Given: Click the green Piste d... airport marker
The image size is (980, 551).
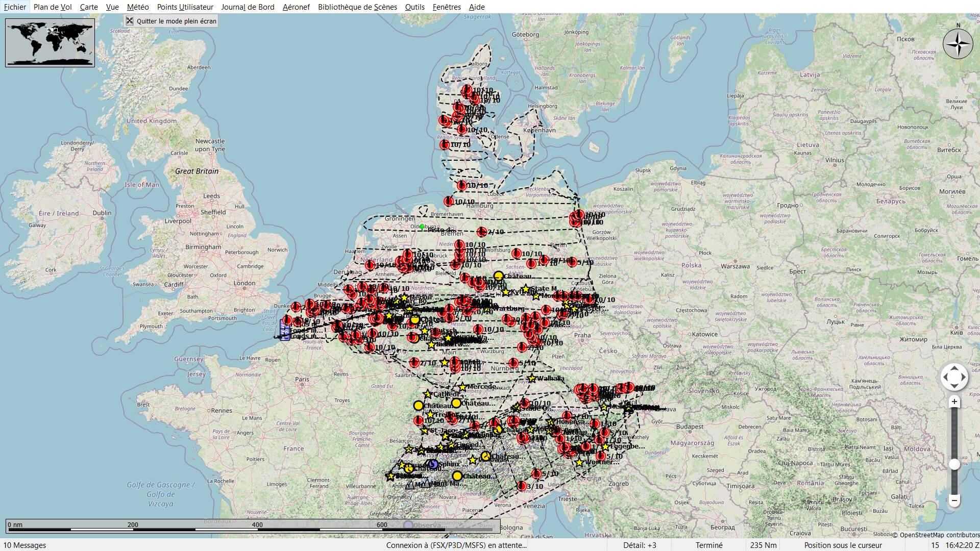Looking at the screenshot, I should click(422, 227).
